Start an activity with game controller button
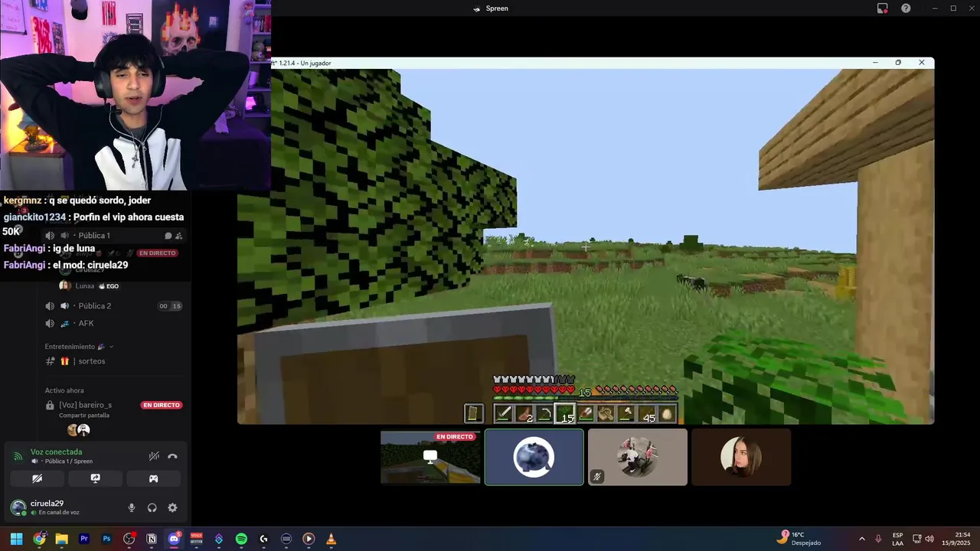Screen dimensions: 980x551 pyautogui.click(x=153, y=478)
